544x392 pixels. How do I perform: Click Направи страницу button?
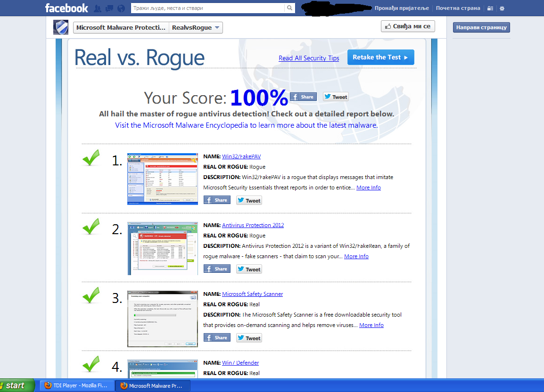click(481, 27)
